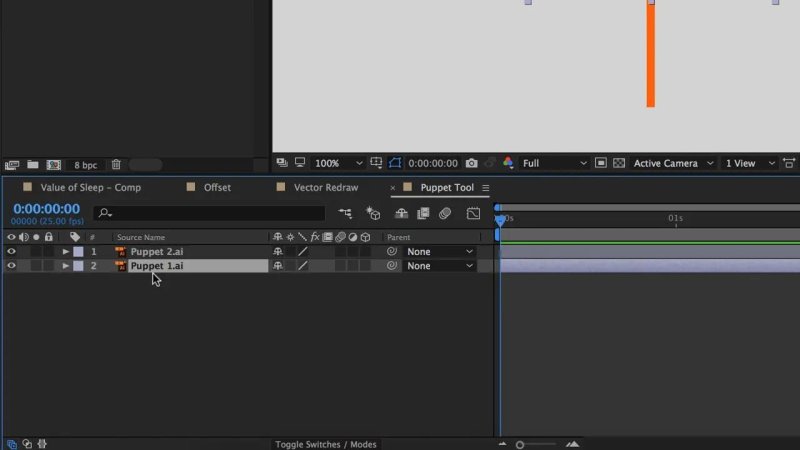Expand the Puppet 1.ai layer properties

click(65, 266)
